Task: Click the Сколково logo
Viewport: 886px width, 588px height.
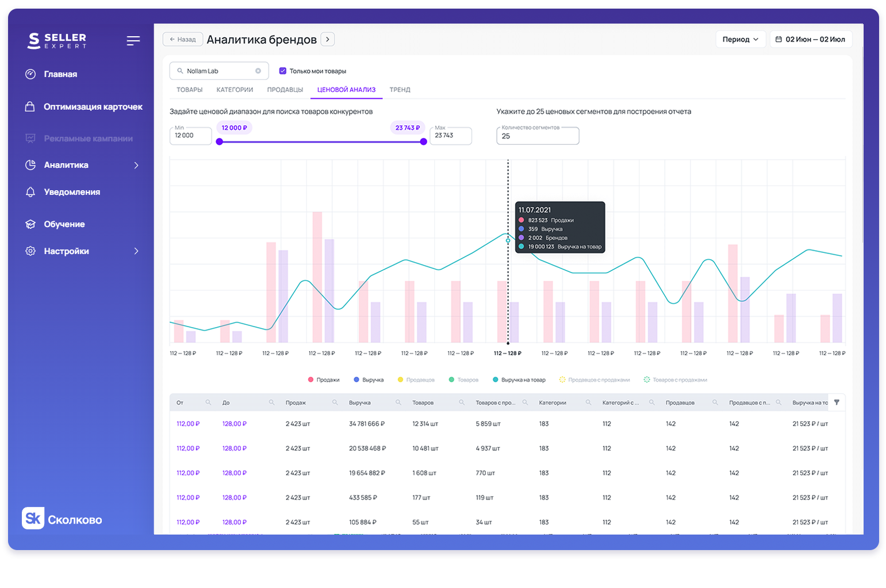Action: pyautogui.click(x=62, y=518)
